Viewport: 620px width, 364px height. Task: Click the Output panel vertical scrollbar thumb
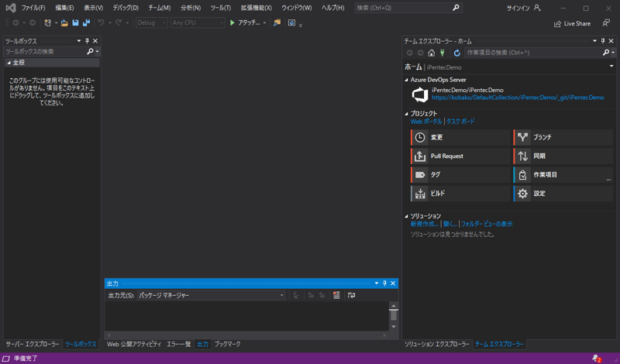(x=394, y=314)
